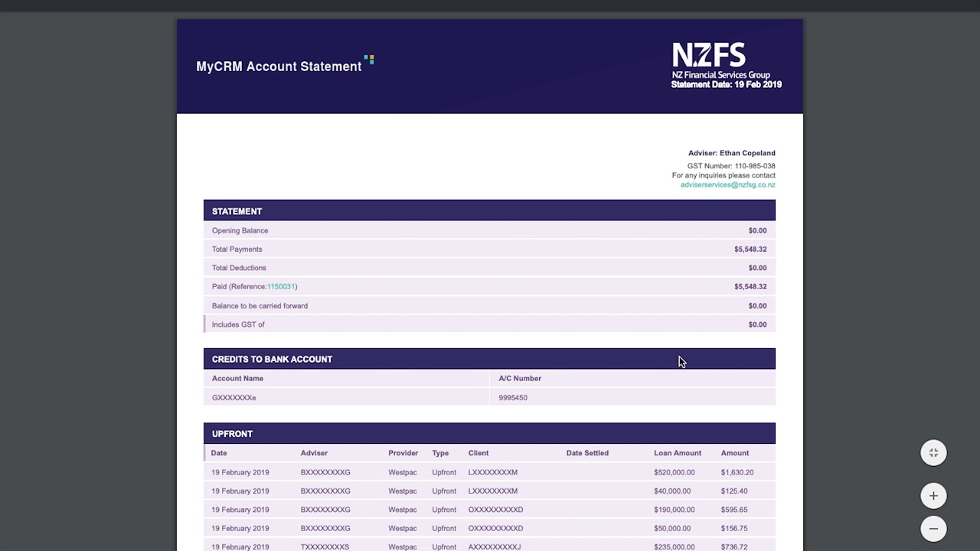
Task: Select the $1,630.20 amount cell
Action: coord(737,472)
